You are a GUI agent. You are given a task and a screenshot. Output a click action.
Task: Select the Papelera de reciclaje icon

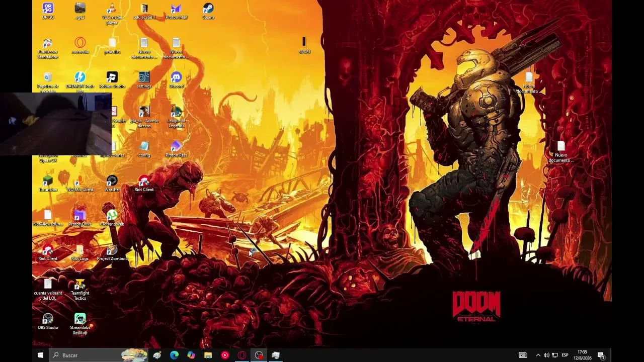click(48, 82)
